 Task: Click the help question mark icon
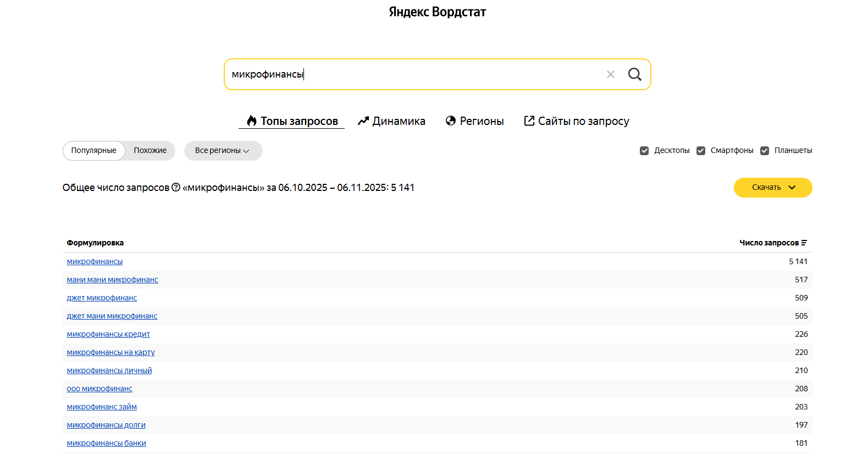tap(176, 188)
